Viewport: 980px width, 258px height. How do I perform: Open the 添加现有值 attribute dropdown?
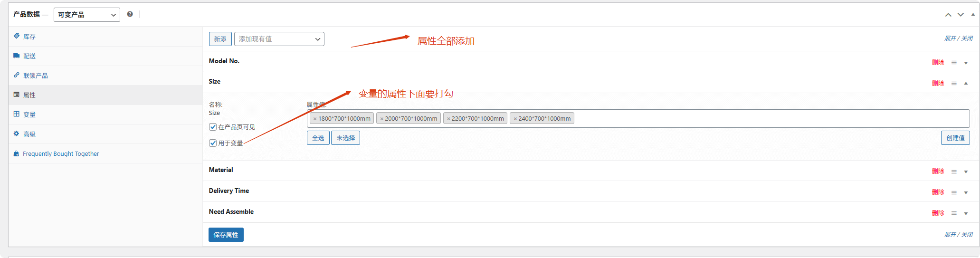(x=279, y=39)
